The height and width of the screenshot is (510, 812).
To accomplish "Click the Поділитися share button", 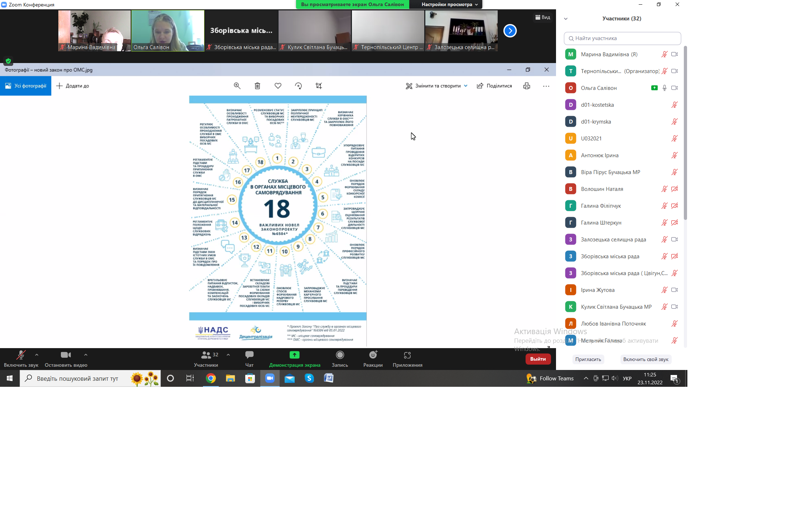I will pyautogui.click(x=494, y=86).
